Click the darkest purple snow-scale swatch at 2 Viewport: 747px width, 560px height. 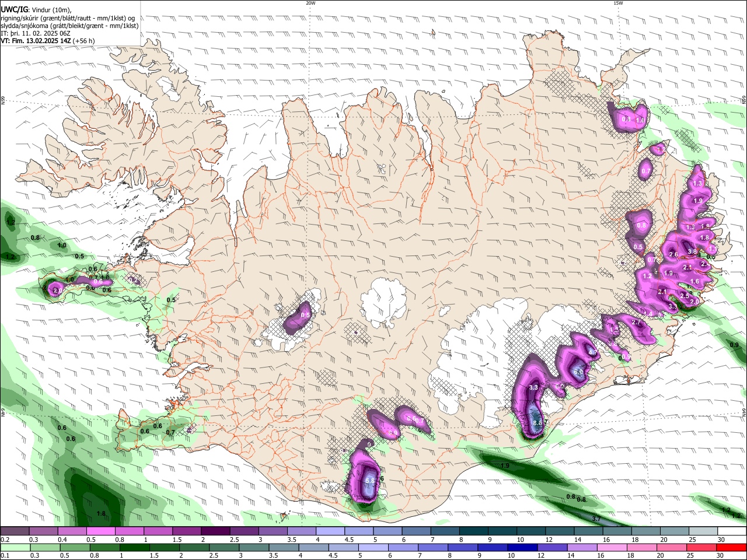pos(215,531)
